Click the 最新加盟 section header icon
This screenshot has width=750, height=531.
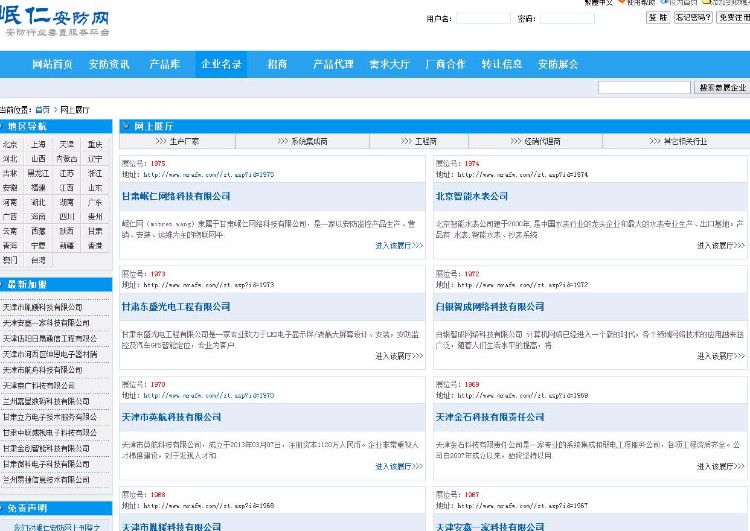[2, 285]
